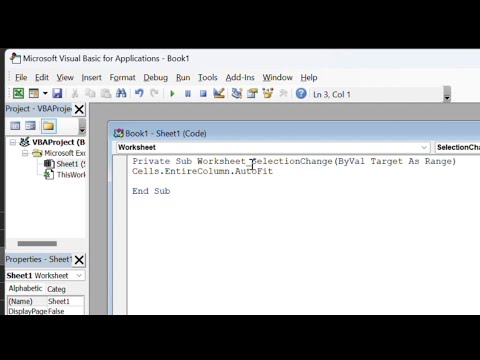Open the File menu
The image size is (480, 360).
pos(21,77)
